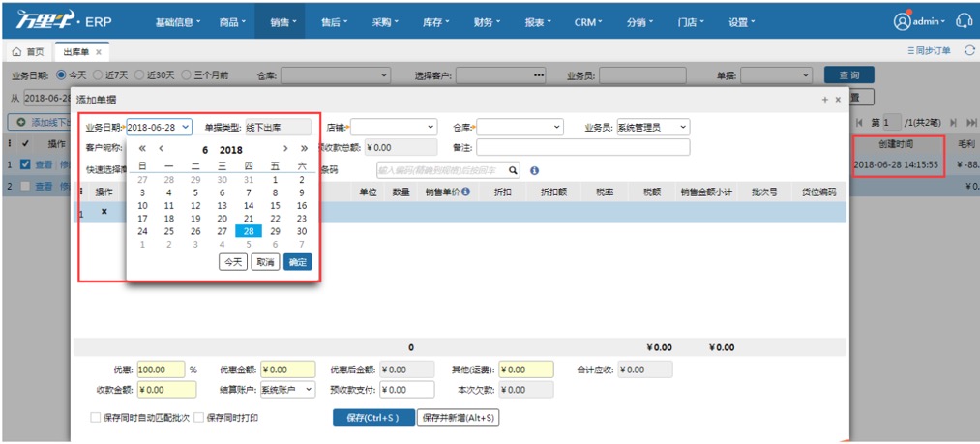Screen dimensions: 980x444
Task: Open the 库存 menu
Action: pos(436,22)
